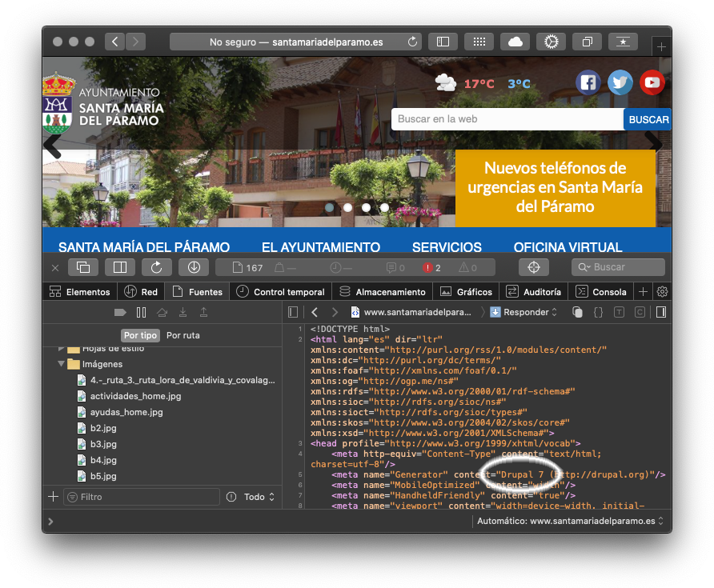The height and width of the screenshot is (588, 714).
Task: Switch grouping to Por tipo
Action: point(140,335)
